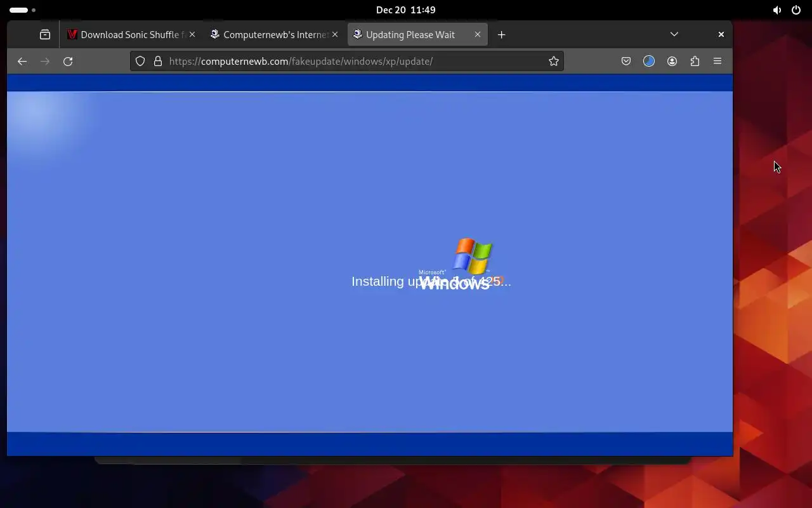View site security padlock info
Viewport: 812px width, 508px height.
158,61
